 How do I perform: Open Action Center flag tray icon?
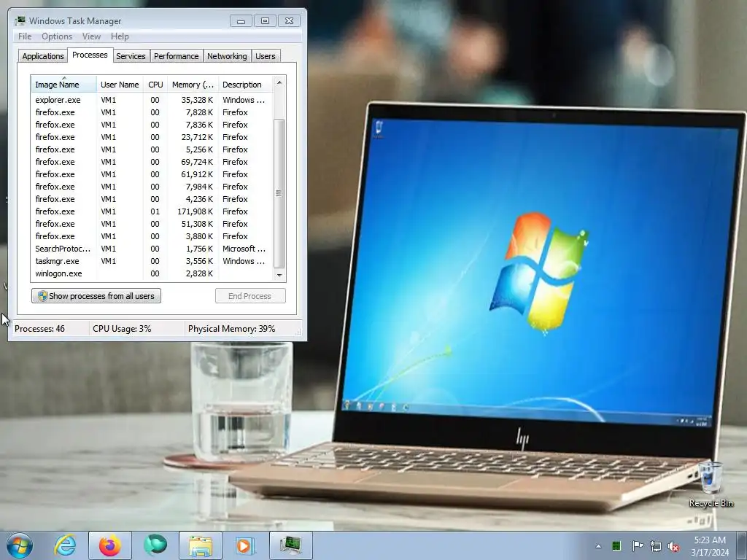pos(637,545)
